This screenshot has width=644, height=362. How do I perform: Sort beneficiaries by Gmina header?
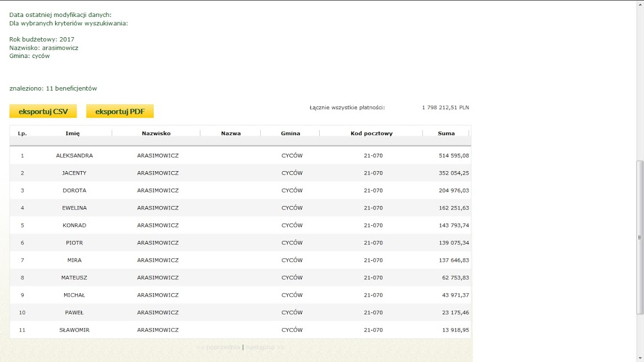coord(290,133)
